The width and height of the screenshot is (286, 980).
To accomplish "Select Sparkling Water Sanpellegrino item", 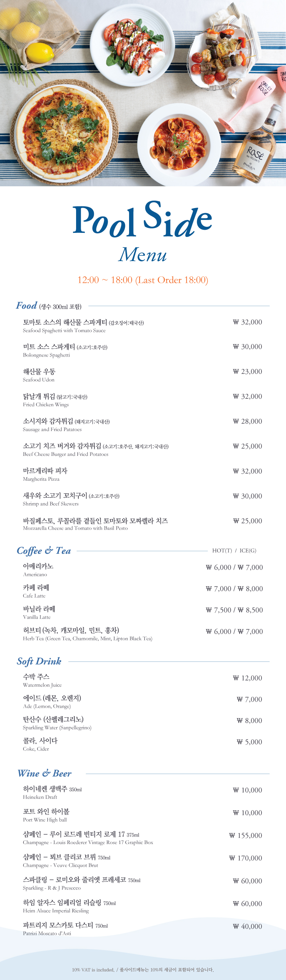I will click(57, 723).
